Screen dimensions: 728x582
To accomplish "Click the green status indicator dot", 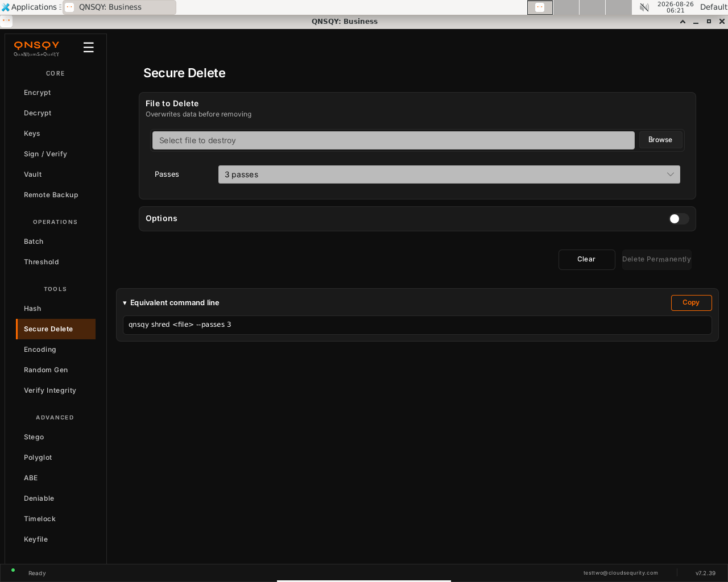I will 13,570.
